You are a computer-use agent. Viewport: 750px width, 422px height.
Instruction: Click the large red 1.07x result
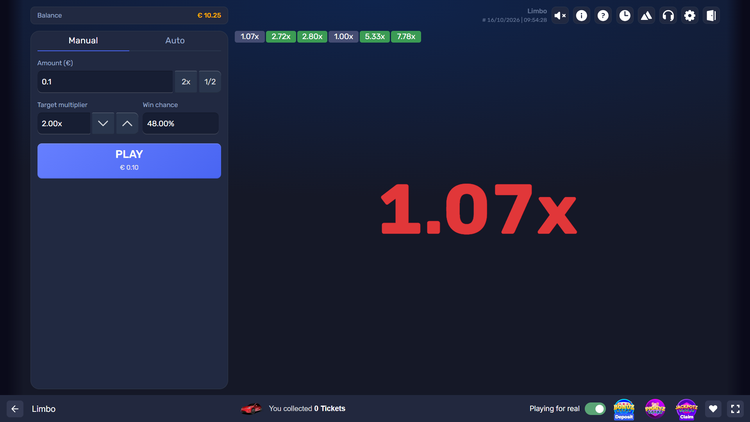(479, 209)
